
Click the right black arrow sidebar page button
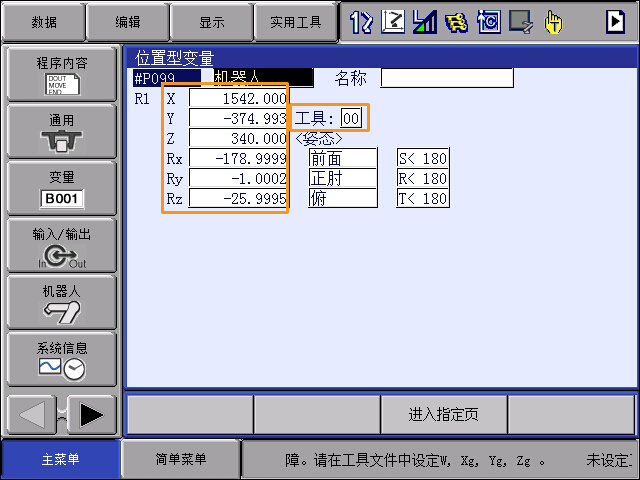tap(92, 415)
